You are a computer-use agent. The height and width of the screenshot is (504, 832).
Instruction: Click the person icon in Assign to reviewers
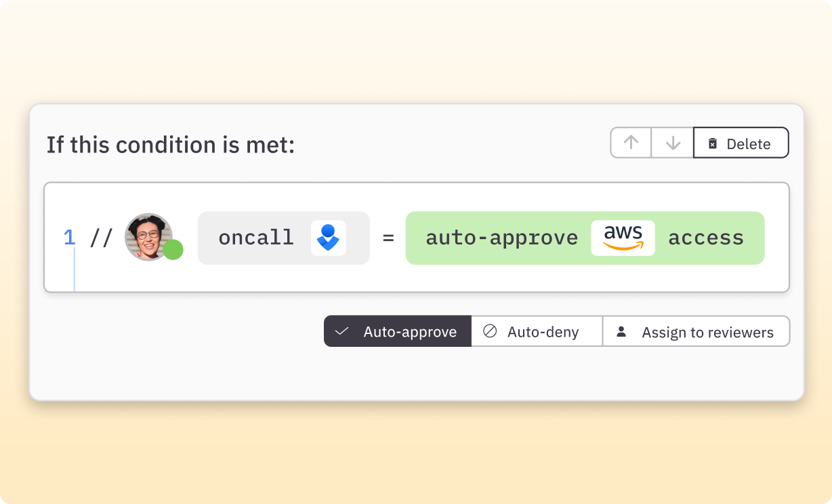click(621, 332)
